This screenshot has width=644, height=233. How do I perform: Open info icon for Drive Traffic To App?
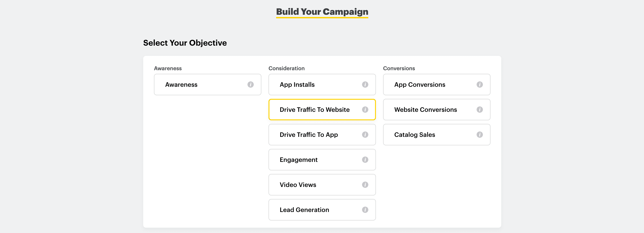pos(365,135)
